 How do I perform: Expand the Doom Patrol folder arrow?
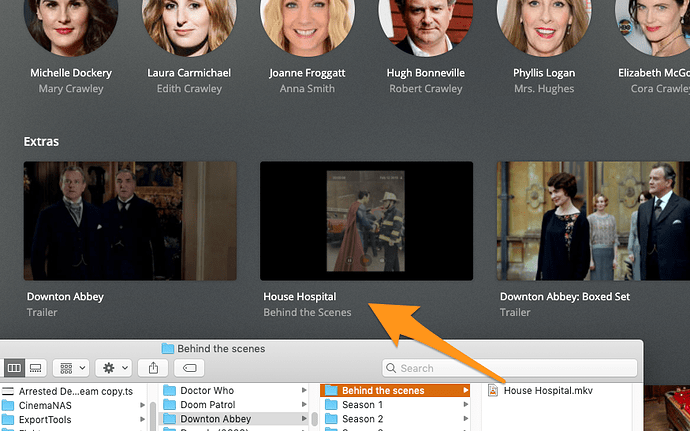(x=304, y=405)
